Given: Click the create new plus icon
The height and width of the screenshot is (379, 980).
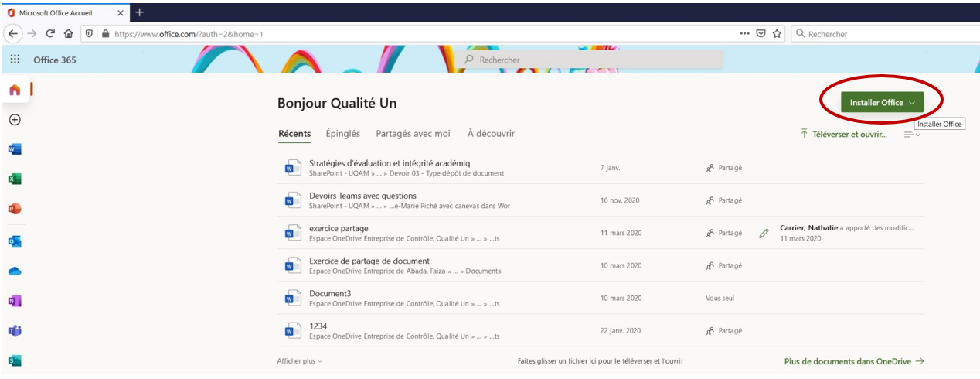Looking at the screenshot, I should (x=15, y=120).
